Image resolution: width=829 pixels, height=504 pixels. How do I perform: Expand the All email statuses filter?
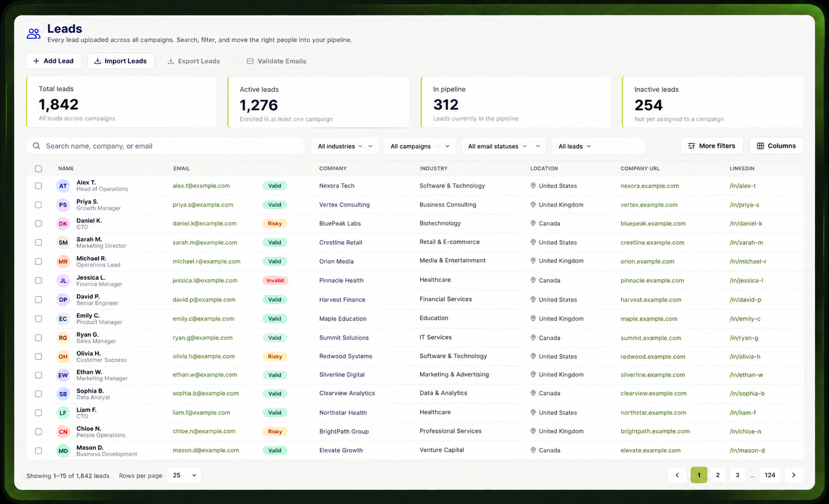tap(504, 146)
